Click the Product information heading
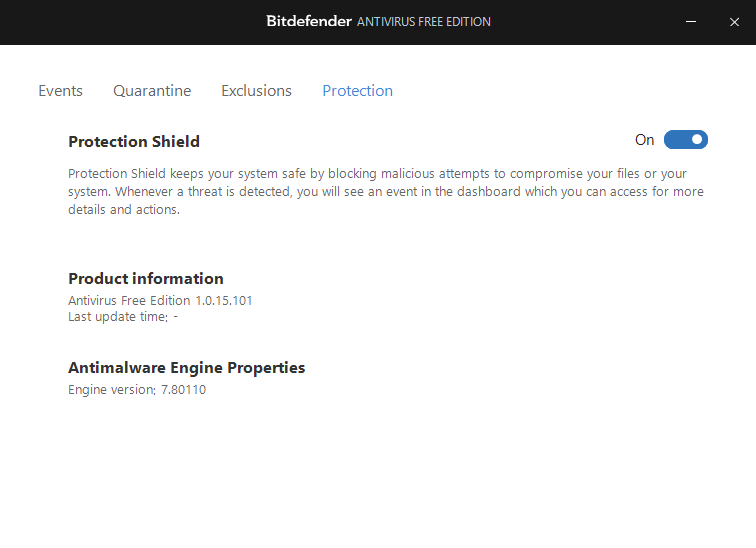The width and height of the screenshot is (756, 548). (146, 279)
